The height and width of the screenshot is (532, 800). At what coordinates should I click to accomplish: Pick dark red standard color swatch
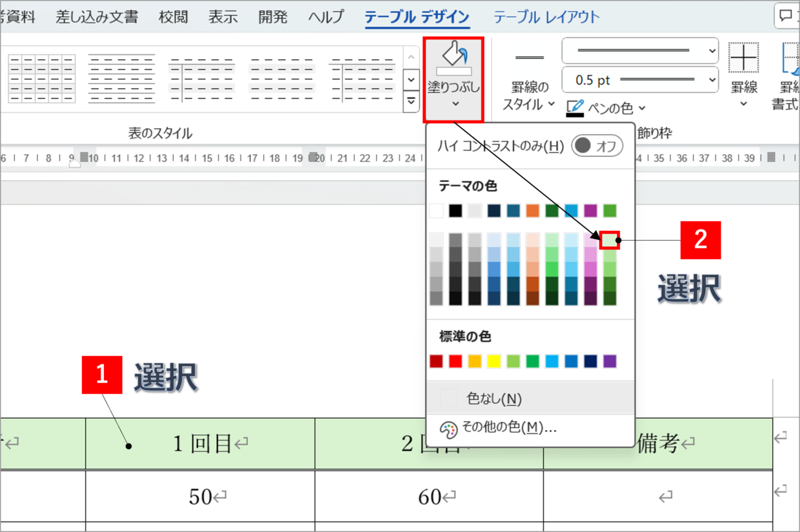pos(437,361)
